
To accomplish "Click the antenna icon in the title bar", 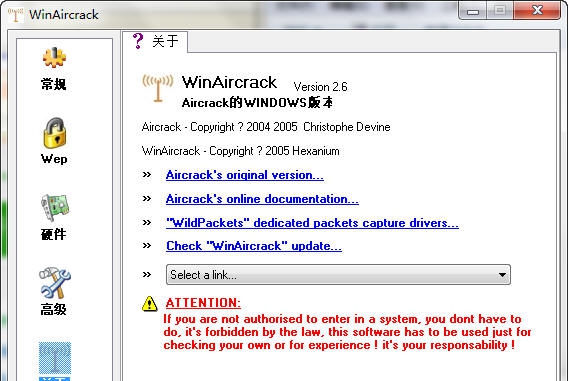I will [16, 14].
